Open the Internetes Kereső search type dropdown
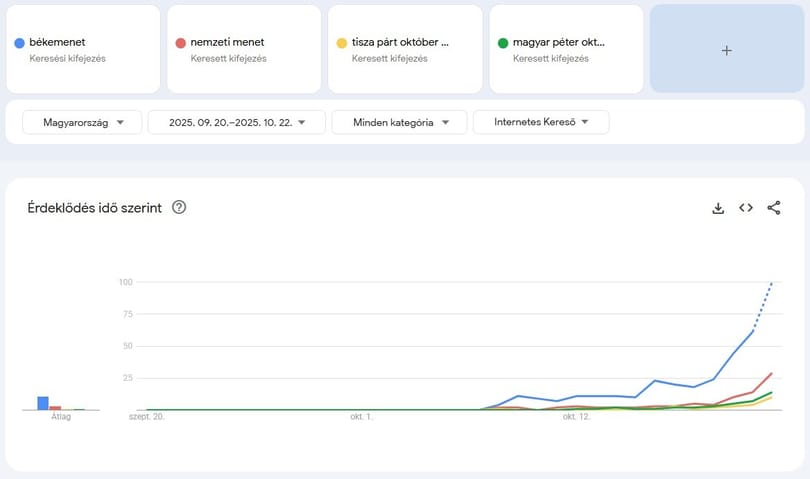The width and height of the screenshot is (810, 479). coord(541,122)
